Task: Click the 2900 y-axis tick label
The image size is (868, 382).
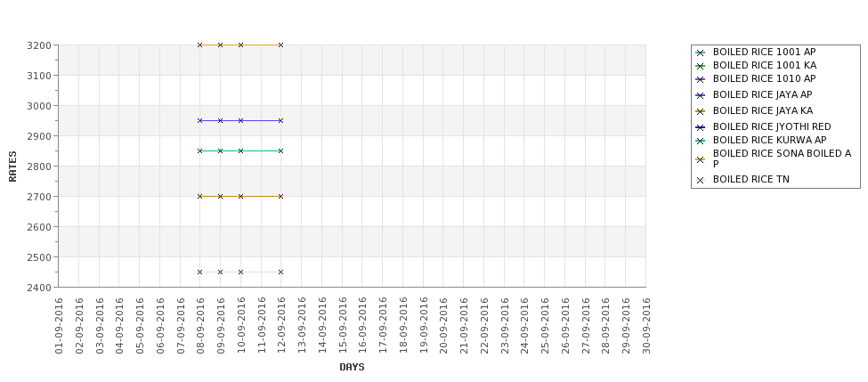Action: 39,136
